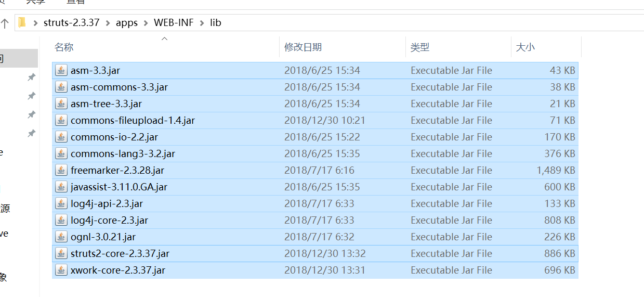This screenshot has height=297, width=644.
Task: Click the jar icon of xwork-core-2.3.37.jar
Action: [61, 270]
